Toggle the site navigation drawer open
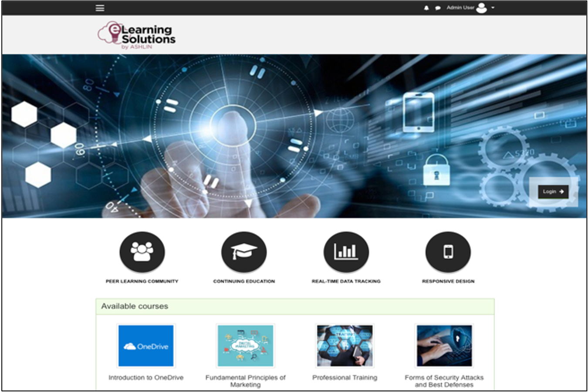Viewport: 588px width, 392px height. click(x=99, y=7)
